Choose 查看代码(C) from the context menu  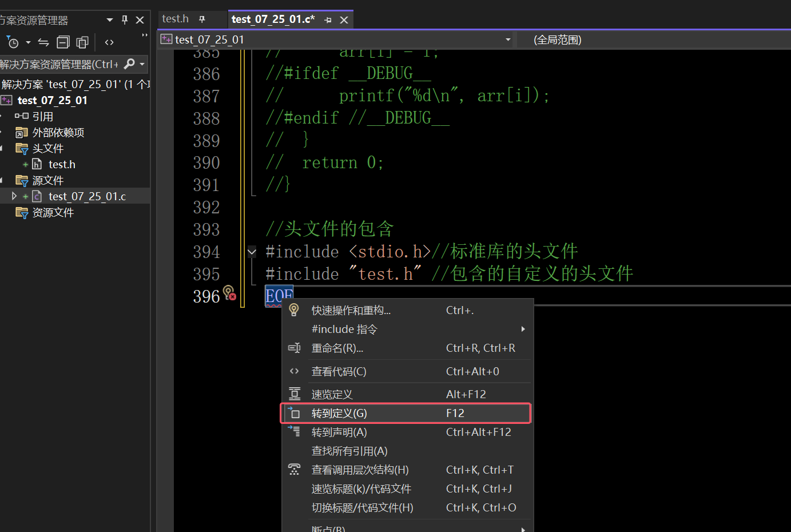tap(408, 371)
